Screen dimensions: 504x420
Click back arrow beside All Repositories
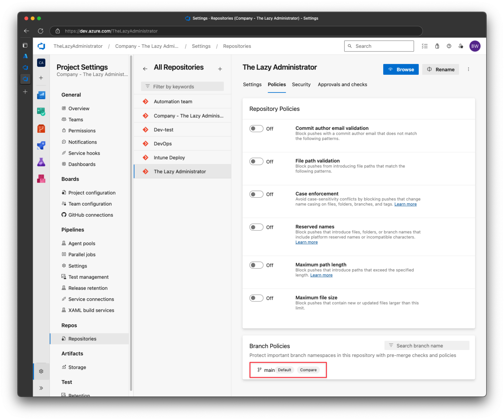pyautogui.click(x=145, y=69)
